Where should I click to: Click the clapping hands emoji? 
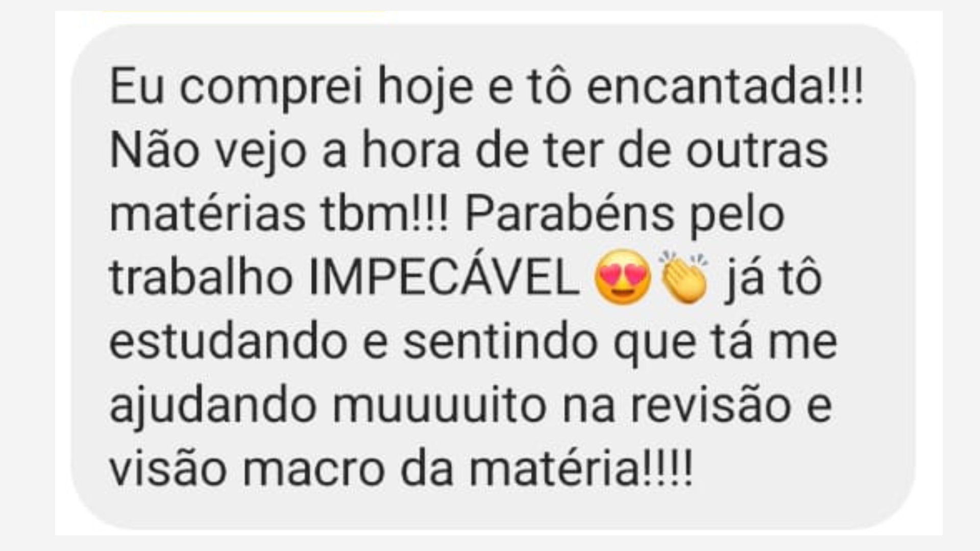pyautogui.click(x=683, y=277)
